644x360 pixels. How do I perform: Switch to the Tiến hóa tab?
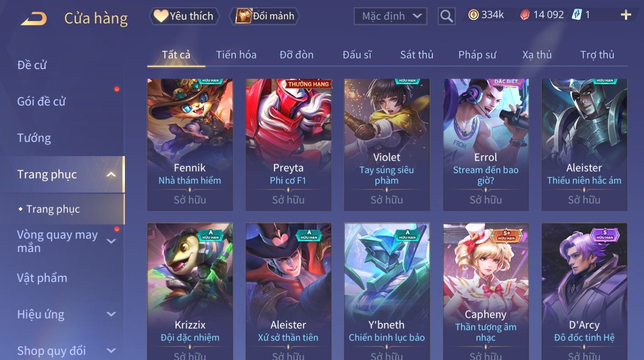236,55
